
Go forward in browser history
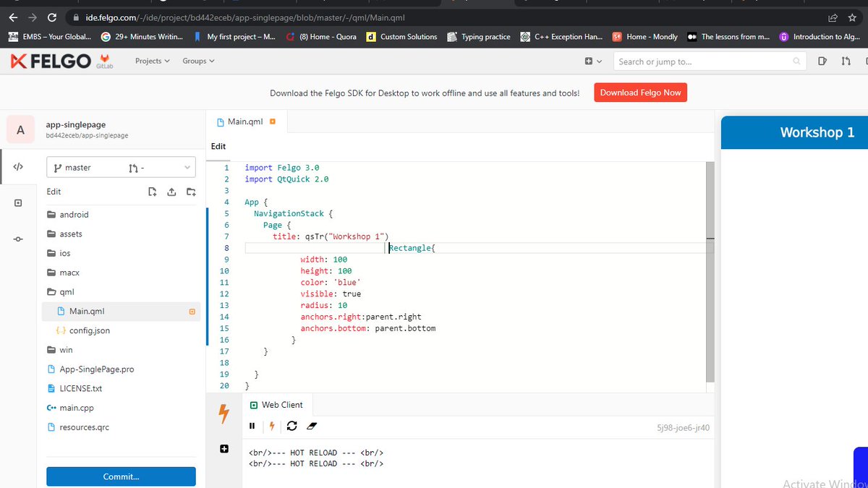pos(32,17)
